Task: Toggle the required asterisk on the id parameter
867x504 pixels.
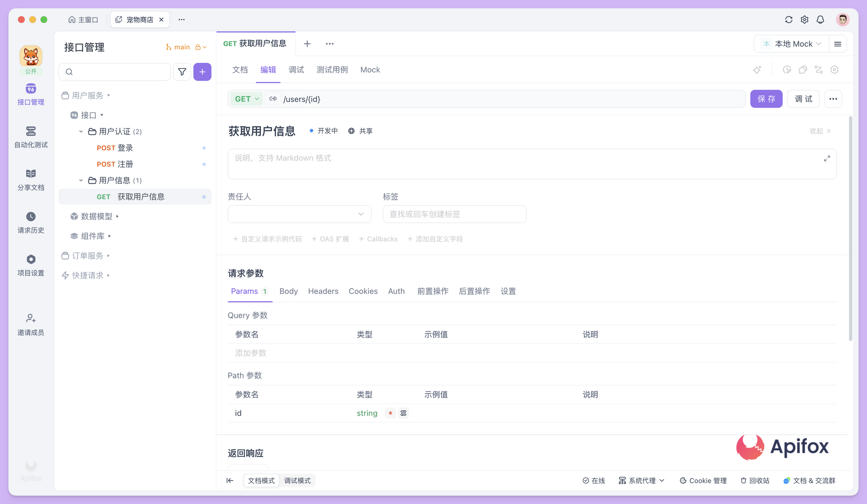Action: [x=390, y=413]
